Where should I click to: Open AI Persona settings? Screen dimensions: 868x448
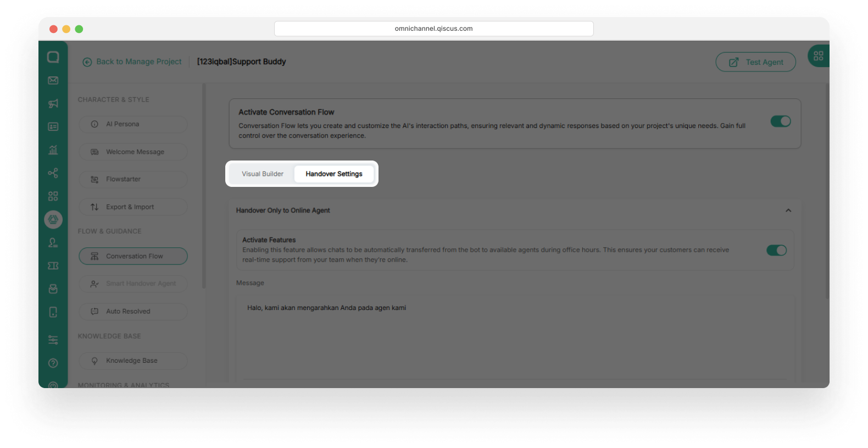tap(133, 124)
